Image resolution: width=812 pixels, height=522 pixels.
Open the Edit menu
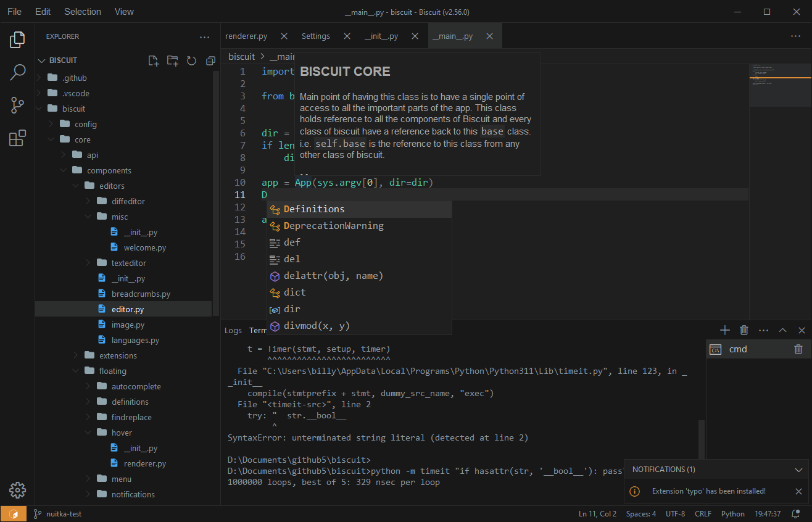[43, 11]
